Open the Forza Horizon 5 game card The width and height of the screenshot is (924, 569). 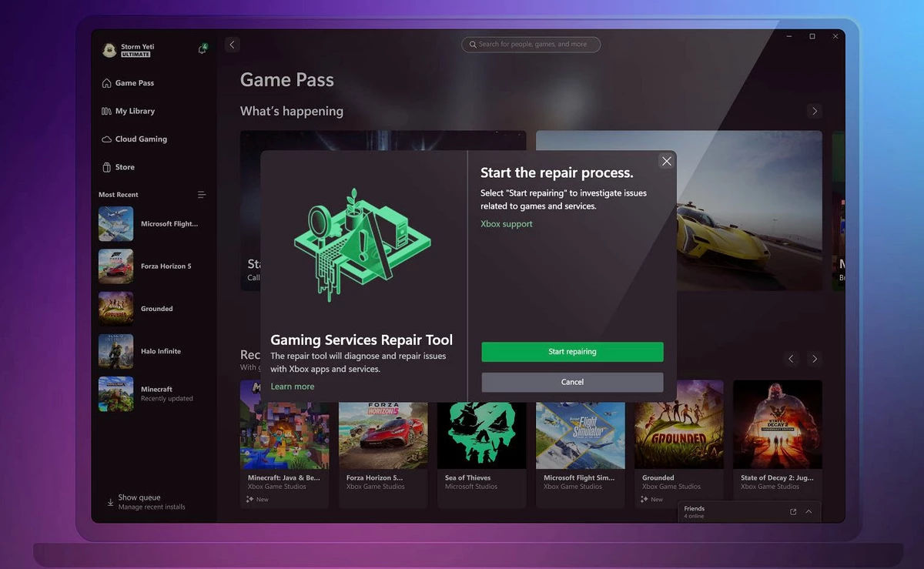(x=383, y=443)
